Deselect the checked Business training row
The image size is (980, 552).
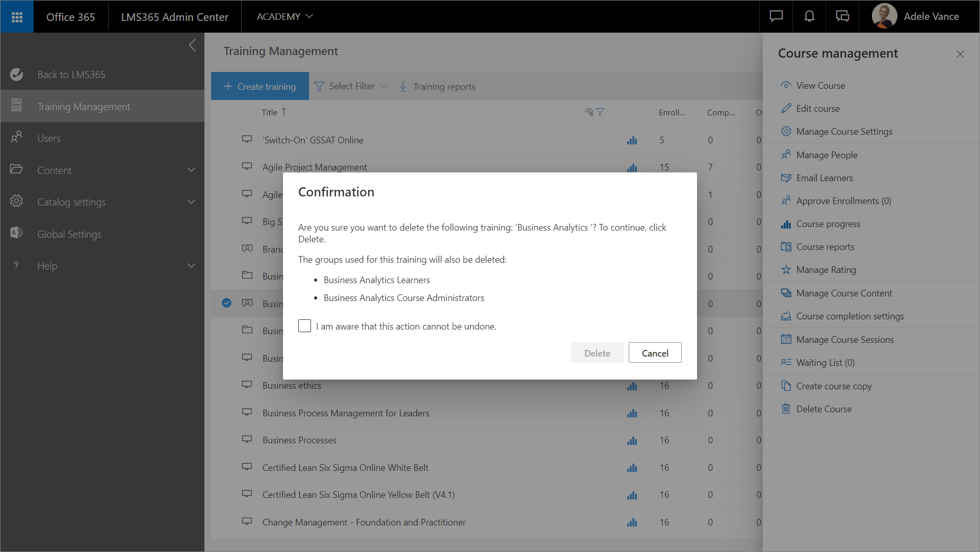click(x=226, y=304)
